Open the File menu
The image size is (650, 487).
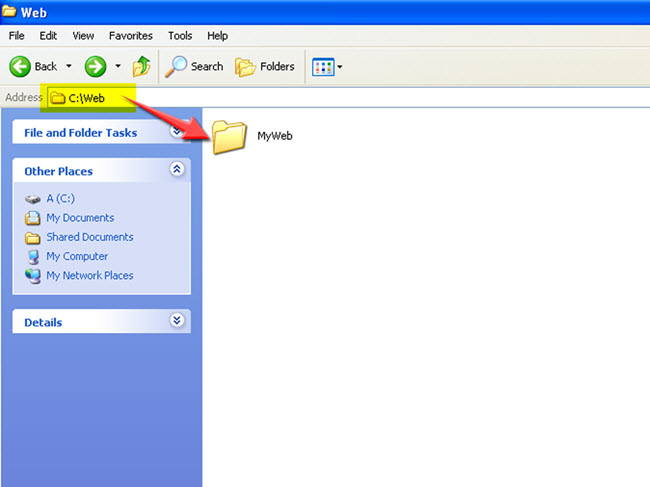[x=17, y=36]
